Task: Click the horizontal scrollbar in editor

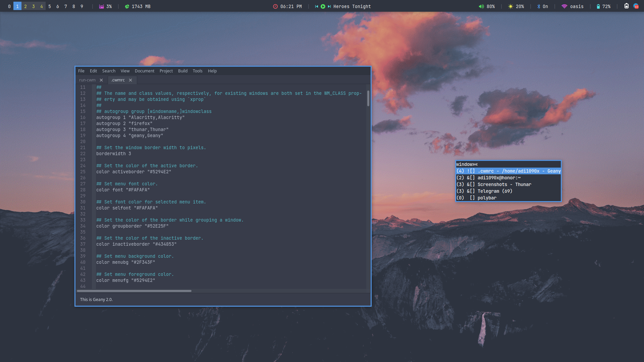Action: tap(134, 291)
